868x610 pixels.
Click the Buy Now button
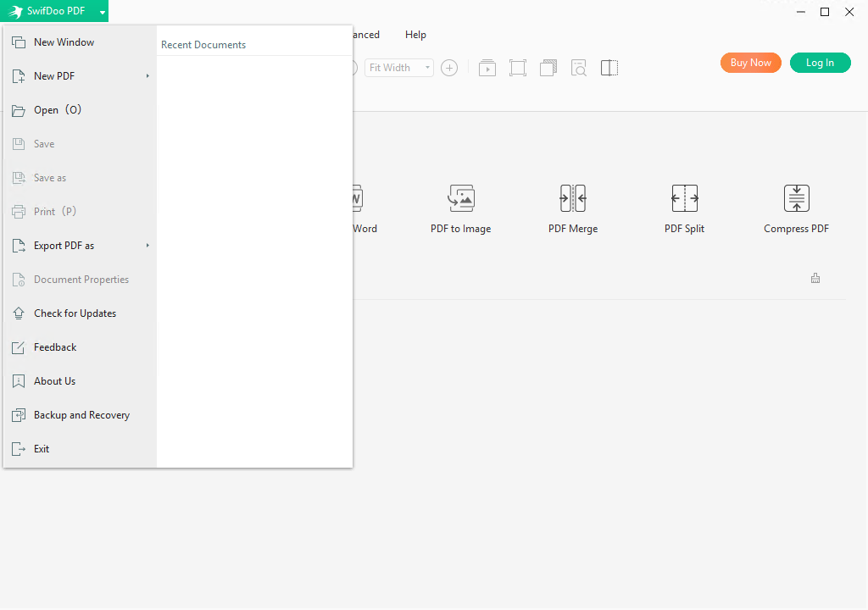(x=751, y=63)
